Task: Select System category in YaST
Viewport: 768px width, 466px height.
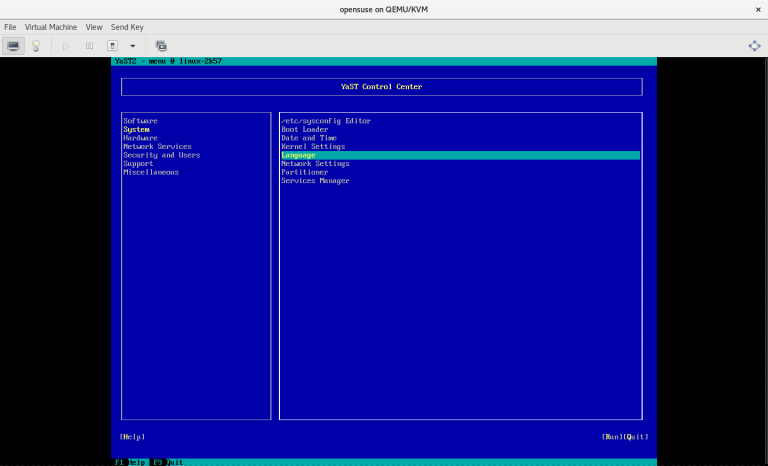Action: tap(136, 129)
